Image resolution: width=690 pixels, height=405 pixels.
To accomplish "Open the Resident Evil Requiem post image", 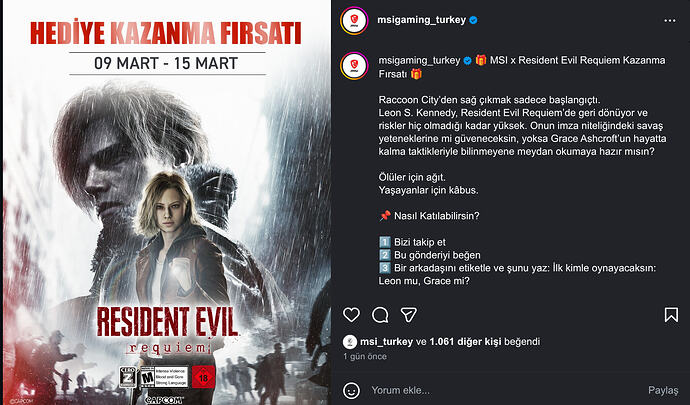I will tap(167, 202).
